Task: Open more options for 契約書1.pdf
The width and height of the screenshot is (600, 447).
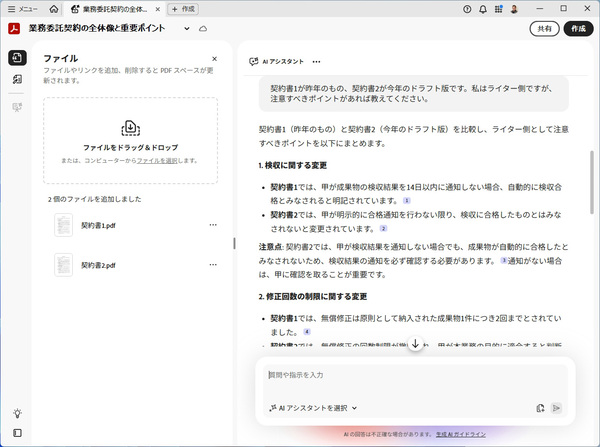Action: pyautogui.click(x=213, y=225)
